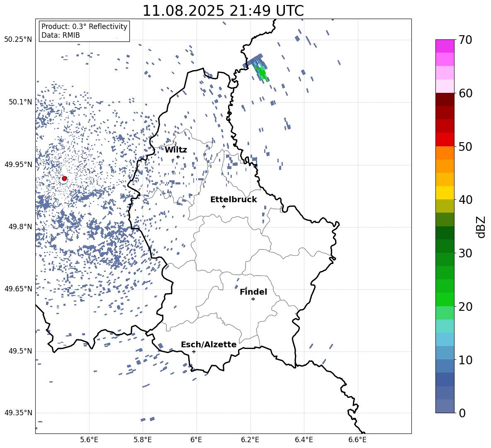Click the Esch/Alzette station cross marker
This screenshot has width=491, height=448.
tap(194, 351)
